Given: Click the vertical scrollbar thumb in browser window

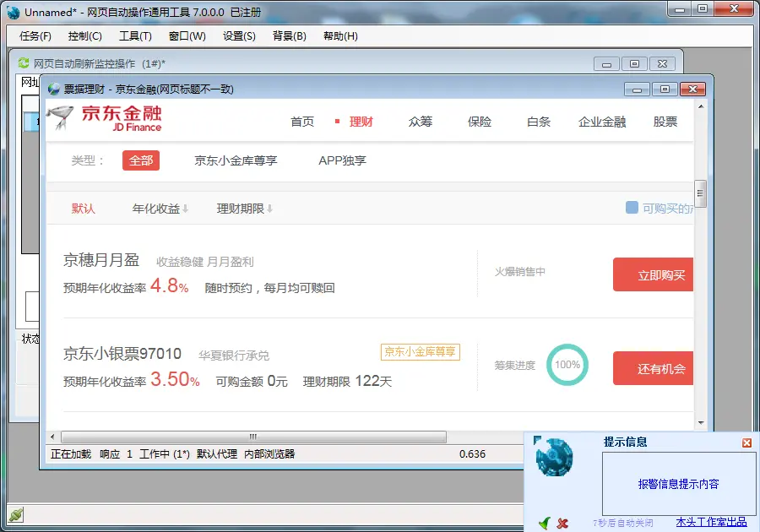Looking at the screenshot, I should point(700,193).
